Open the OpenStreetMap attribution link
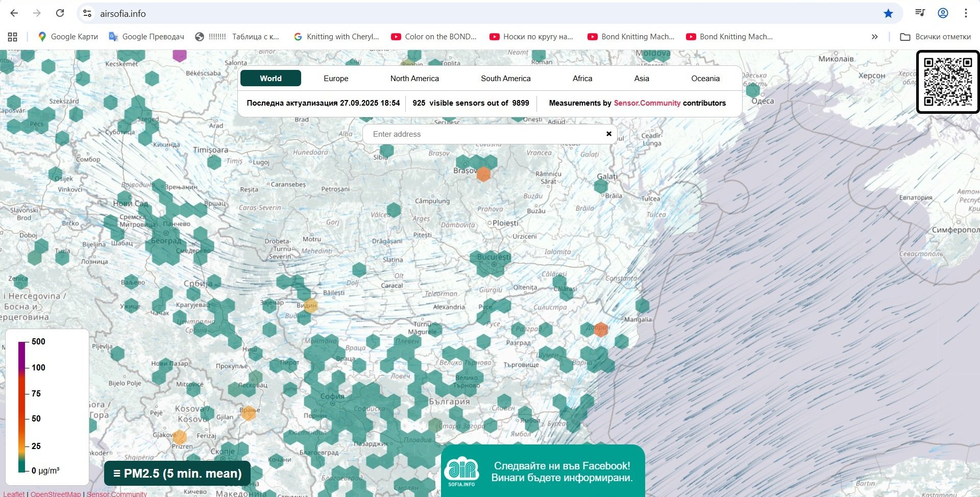Screen dimensions: 980x497 coord(56,493)
